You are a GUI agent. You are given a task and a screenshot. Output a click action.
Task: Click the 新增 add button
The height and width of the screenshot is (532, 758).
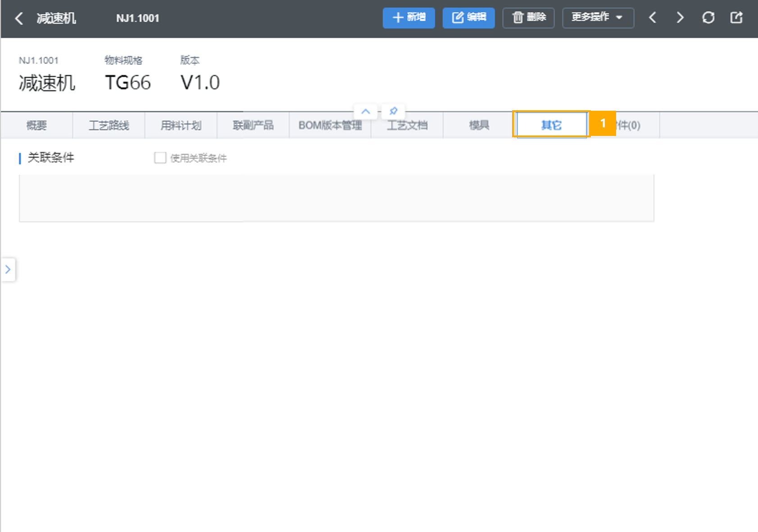pos(409,18)
